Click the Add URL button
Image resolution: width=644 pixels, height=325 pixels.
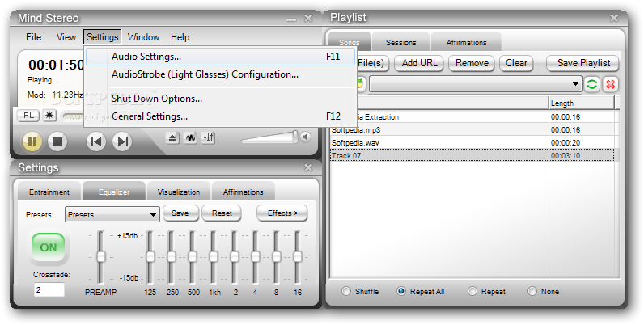pos(419,63)
